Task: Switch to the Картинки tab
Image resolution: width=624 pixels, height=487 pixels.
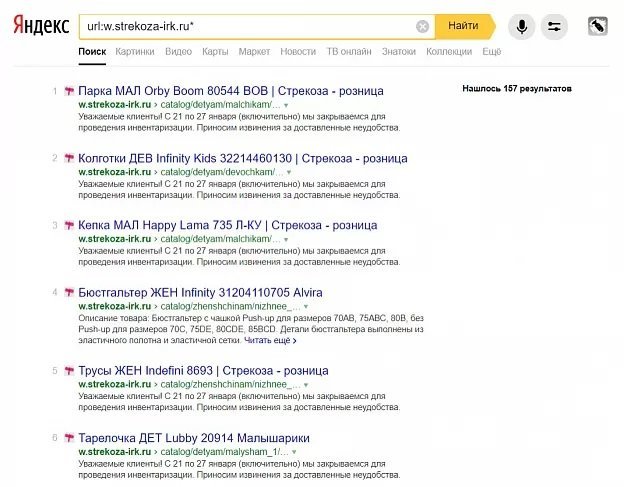Action: 135,50
